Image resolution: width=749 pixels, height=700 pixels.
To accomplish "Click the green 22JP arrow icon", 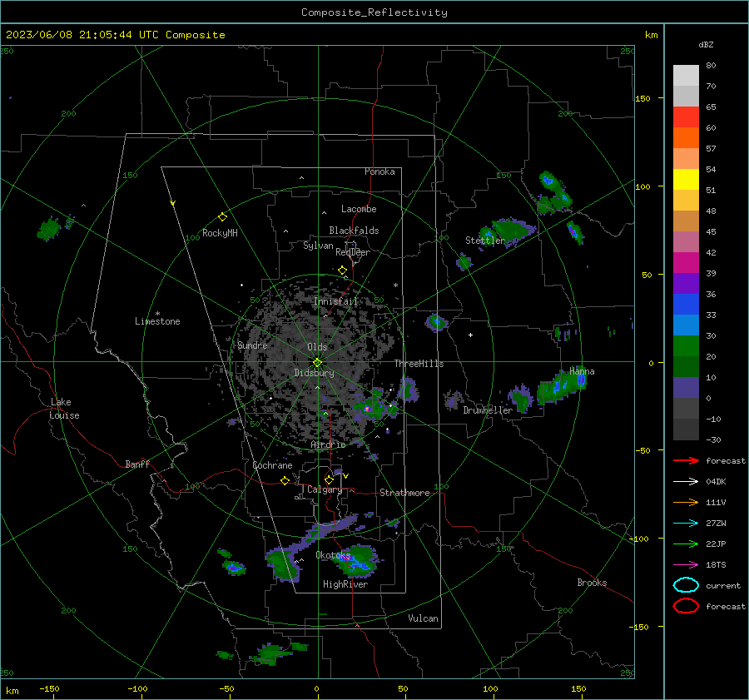I will point(686,544).
